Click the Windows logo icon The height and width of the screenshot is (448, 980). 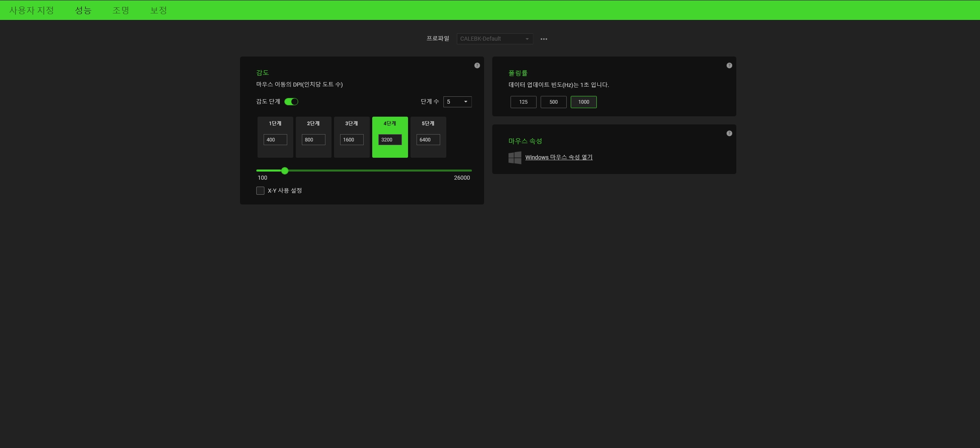click(x=515, y=157)
